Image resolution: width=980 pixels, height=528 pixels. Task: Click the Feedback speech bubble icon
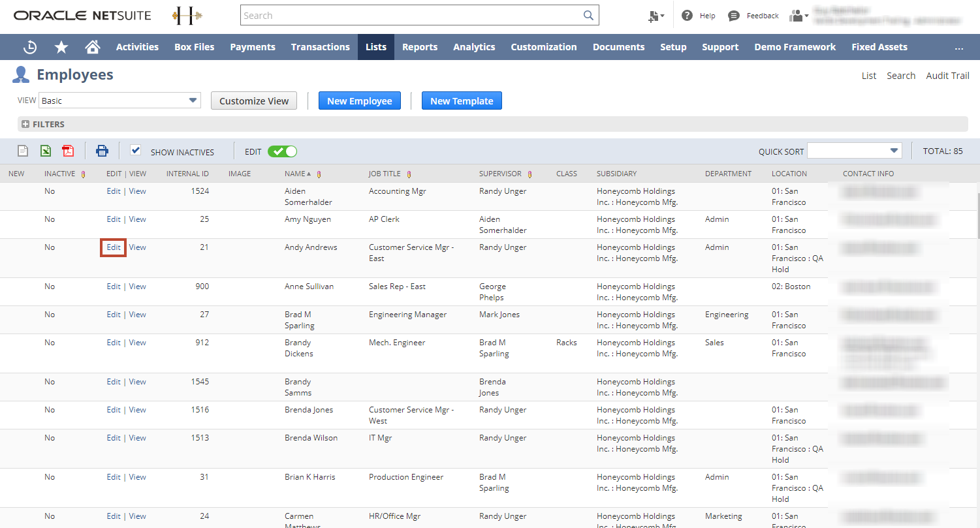pos(734,16)
